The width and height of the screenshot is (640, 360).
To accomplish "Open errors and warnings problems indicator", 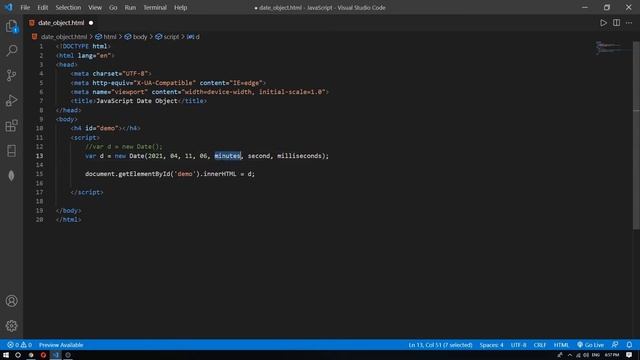I will click(x=19, y=345).
